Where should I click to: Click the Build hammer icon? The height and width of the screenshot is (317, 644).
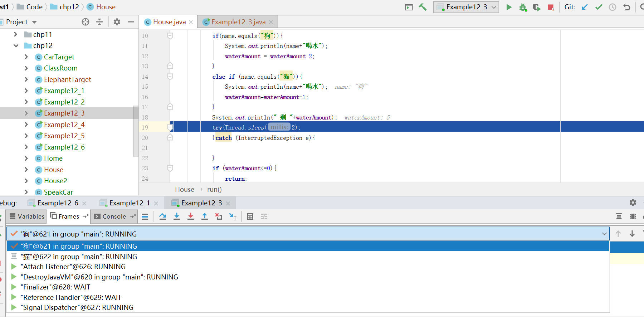[423, 7]
